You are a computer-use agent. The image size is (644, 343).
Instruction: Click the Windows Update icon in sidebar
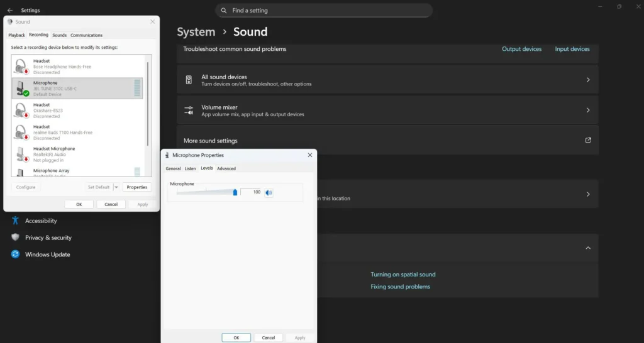(15, 254)
